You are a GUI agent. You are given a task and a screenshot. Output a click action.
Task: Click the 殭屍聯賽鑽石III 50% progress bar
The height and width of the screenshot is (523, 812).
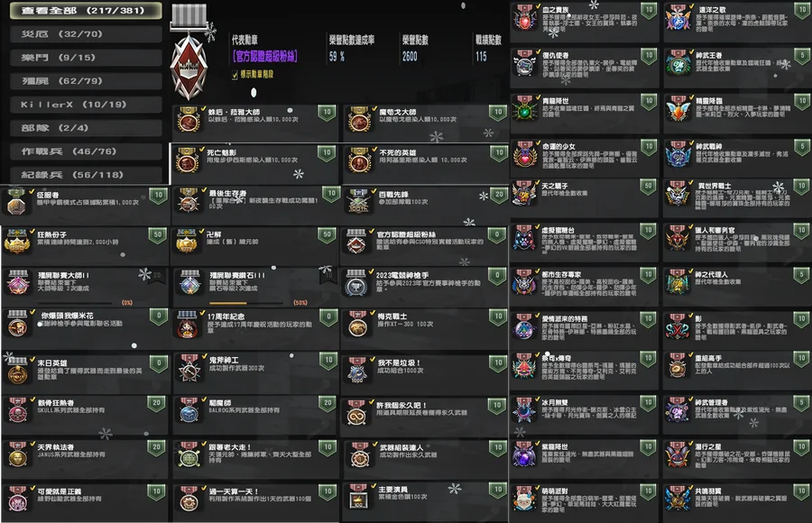tap(246, 303)
